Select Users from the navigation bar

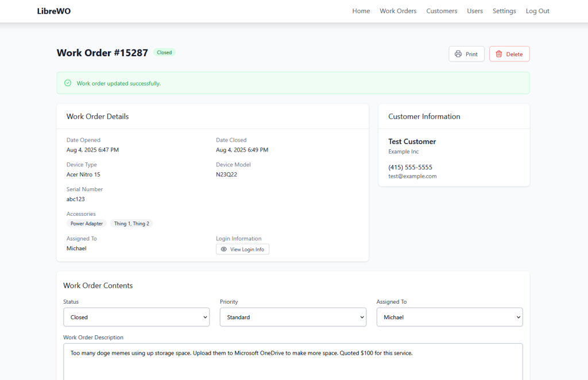coord(475,10)
